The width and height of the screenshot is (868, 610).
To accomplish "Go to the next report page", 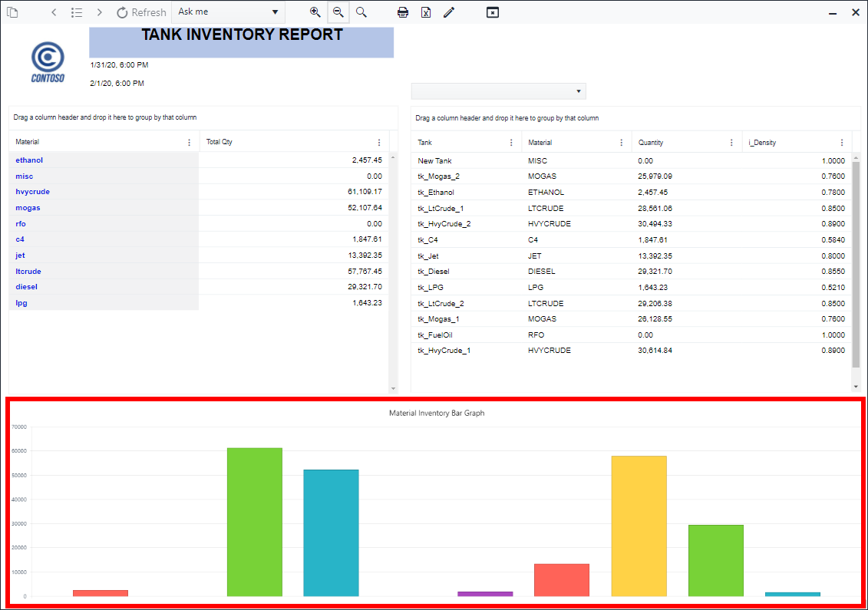I will (100, 12).
